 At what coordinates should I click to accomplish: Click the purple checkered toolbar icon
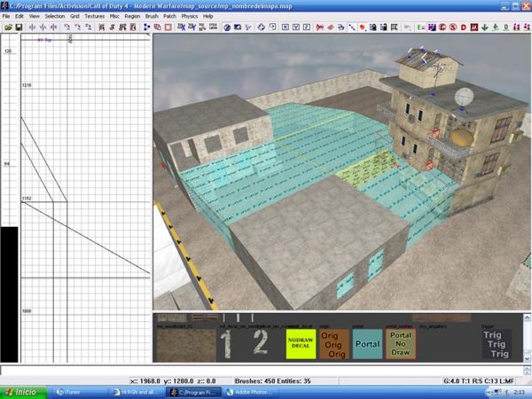pyautogui.click(x=432, y=27)
